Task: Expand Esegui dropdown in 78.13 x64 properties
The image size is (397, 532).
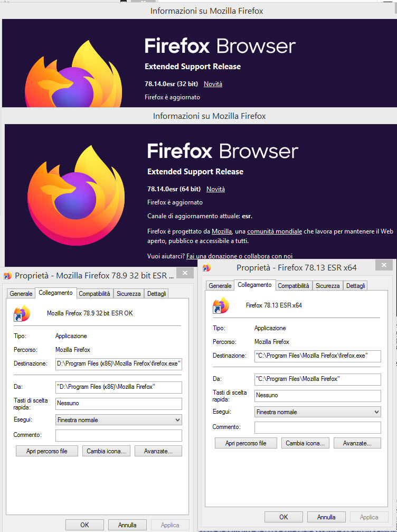Action: [x=318, y=412]
